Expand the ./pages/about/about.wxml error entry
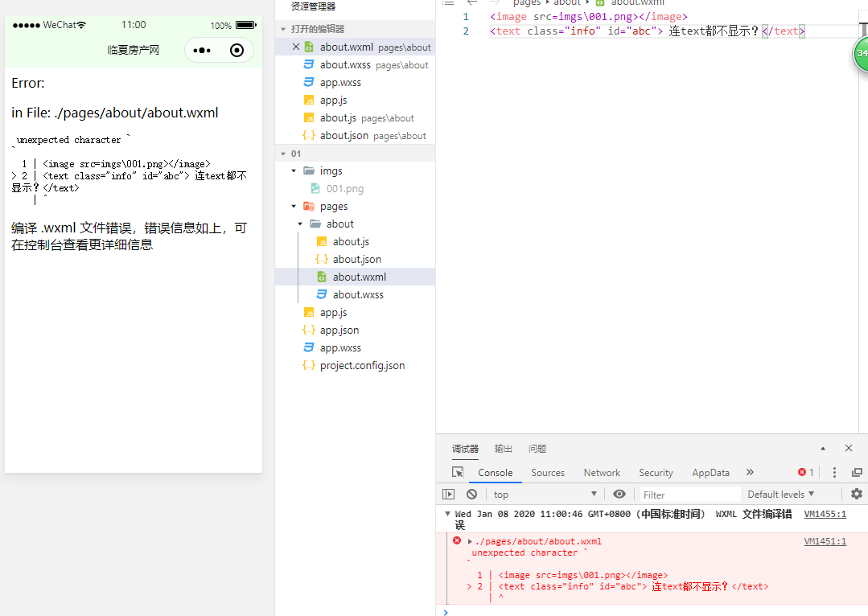The image size is (868, 616). click(x=470, y=541)
